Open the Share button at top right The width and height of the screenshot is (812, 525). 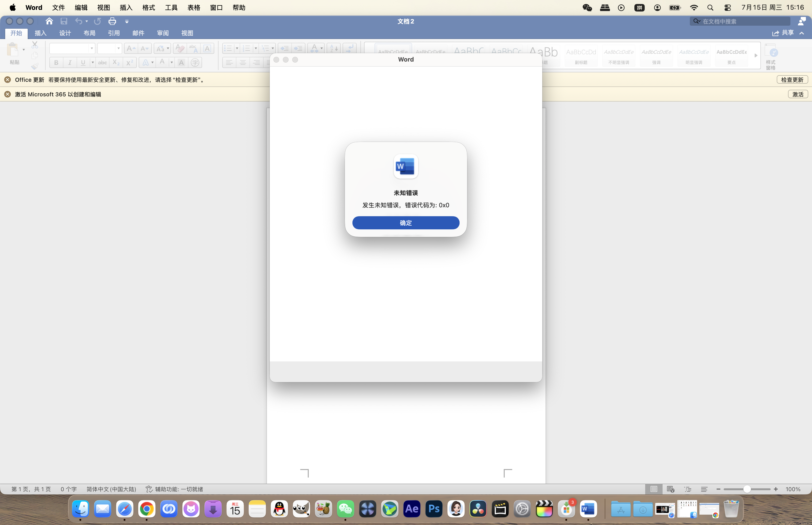[x=783, y=33]
